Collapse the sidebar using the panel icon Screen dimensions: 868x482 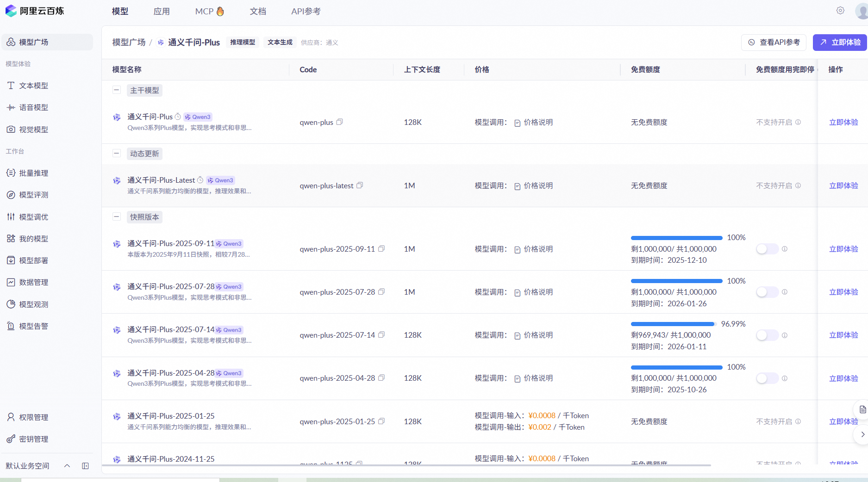tap(85, 466)
